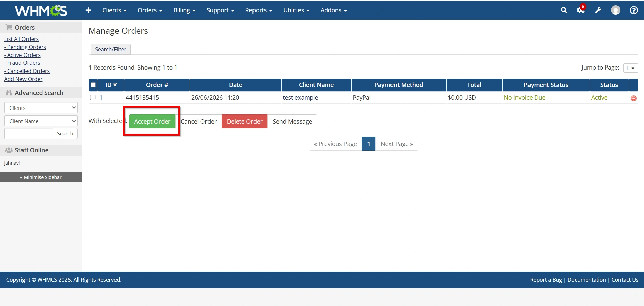Open the Client Name field dropdown
The height and width of the screenshot is (306, 644).
click(x=41, y=121)
